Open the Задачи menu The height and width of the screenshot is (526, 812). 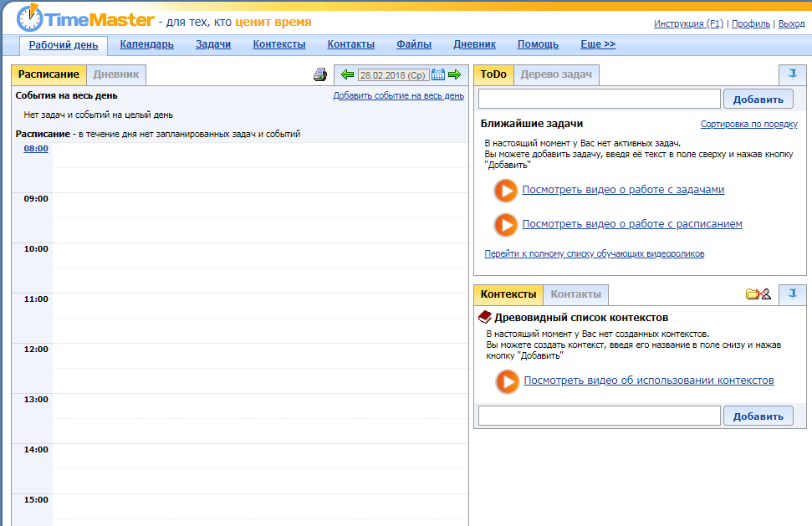coord(213,44)
